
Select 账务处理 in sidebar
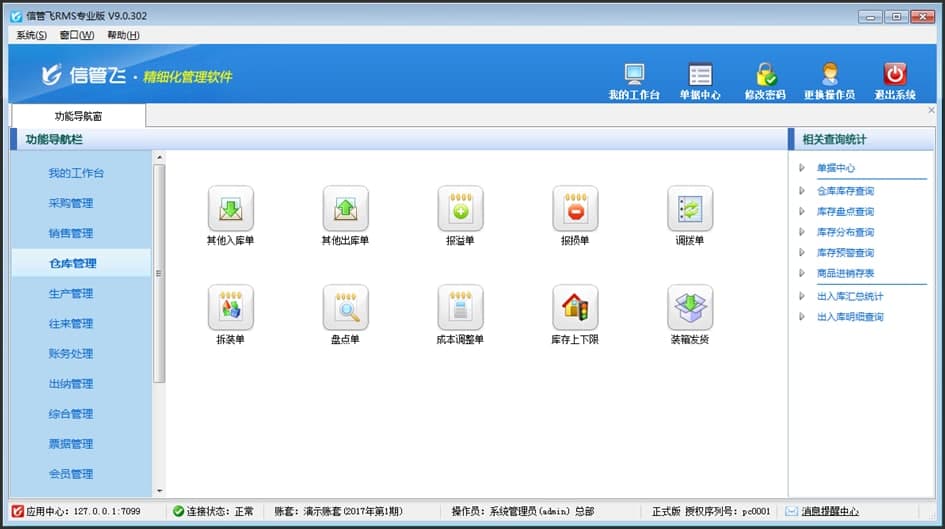[x=71, y=354]
